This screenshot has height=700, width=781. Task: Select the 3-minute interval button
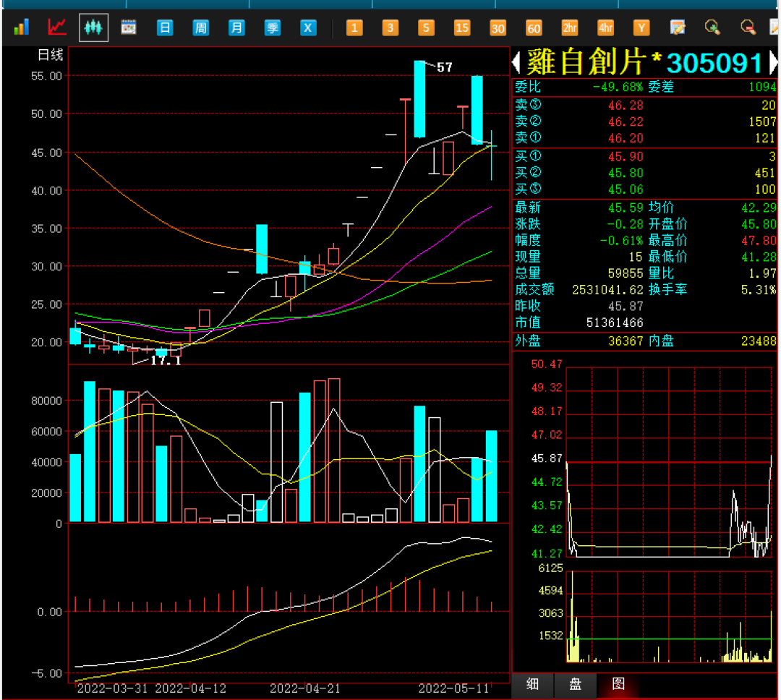pos(390,27)
